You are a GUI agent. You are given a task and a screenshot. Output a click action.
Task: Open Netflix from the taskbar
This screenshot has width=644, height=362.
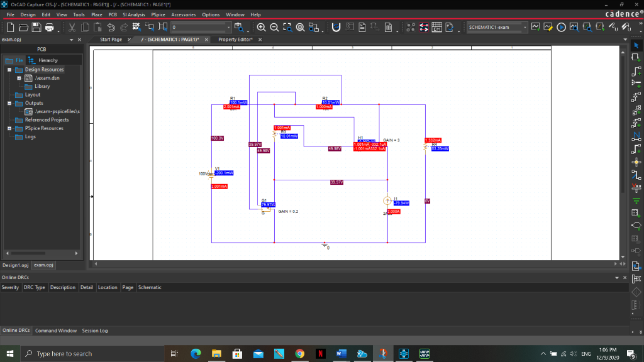tap(320, 353)
